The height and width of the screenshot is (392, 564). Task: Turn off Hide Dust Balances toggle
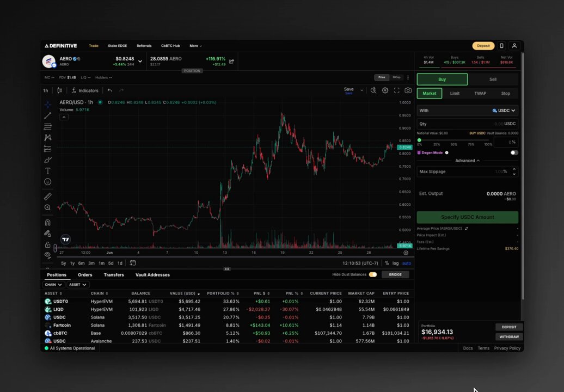coord(372,275)
